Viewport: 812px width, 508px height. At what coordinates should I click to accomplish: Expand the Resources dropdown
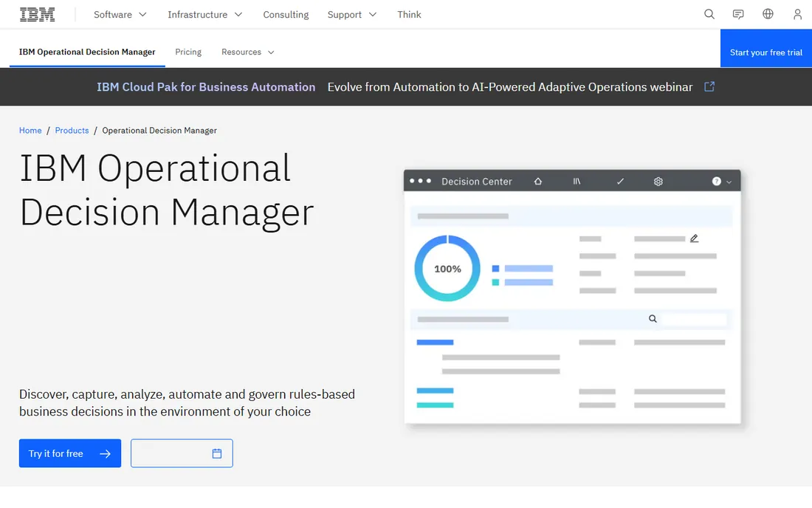pos(247,52)
